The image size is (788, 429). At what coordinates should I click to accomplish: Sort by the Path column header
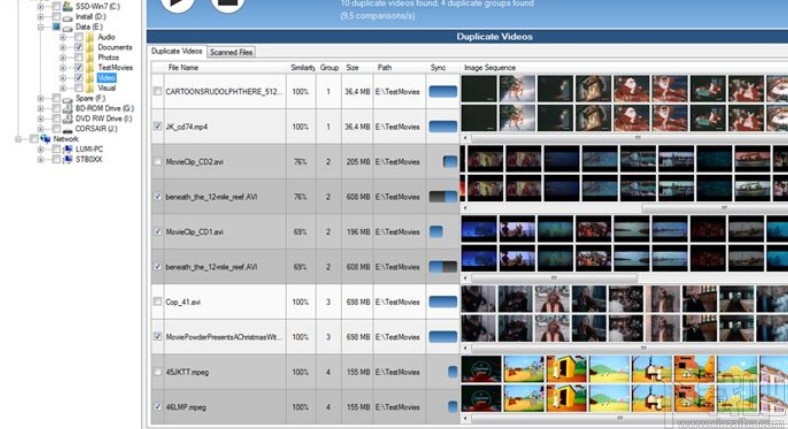point(400,67)
